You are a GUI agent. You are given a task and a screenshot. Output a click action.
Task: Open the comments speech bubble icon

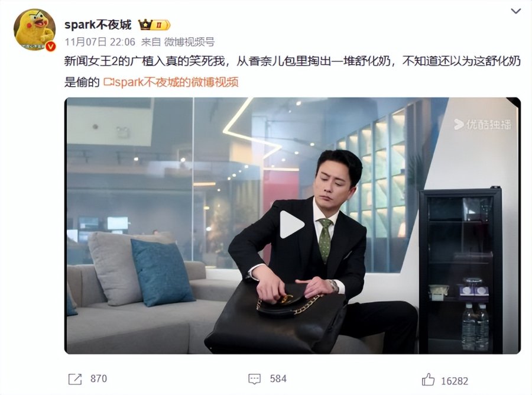tap(254, 379)
